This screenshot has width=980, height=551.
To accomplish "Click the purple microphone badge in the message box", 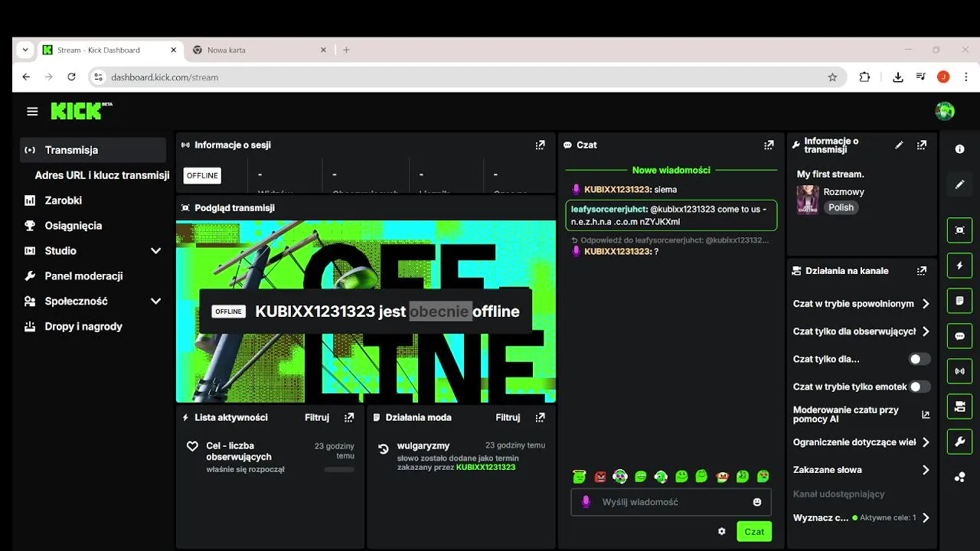I will 586,502.
